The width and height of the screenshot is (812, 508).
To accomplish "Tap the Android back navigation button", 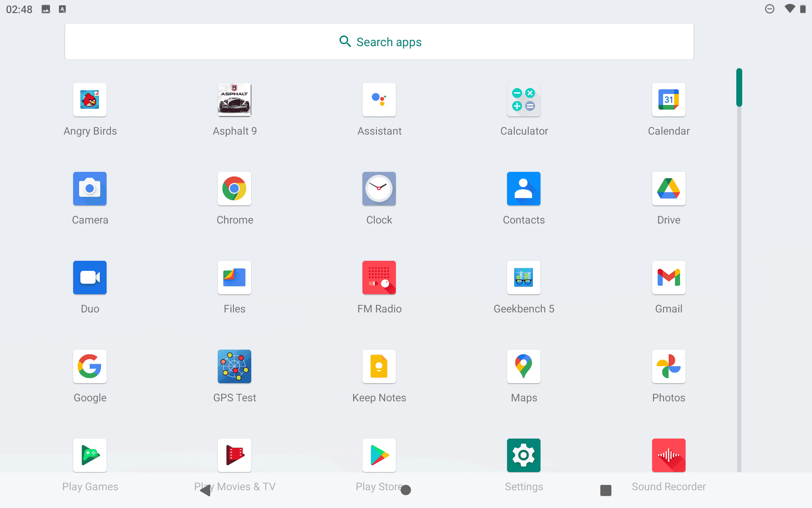I will click(x=206, y=490).
